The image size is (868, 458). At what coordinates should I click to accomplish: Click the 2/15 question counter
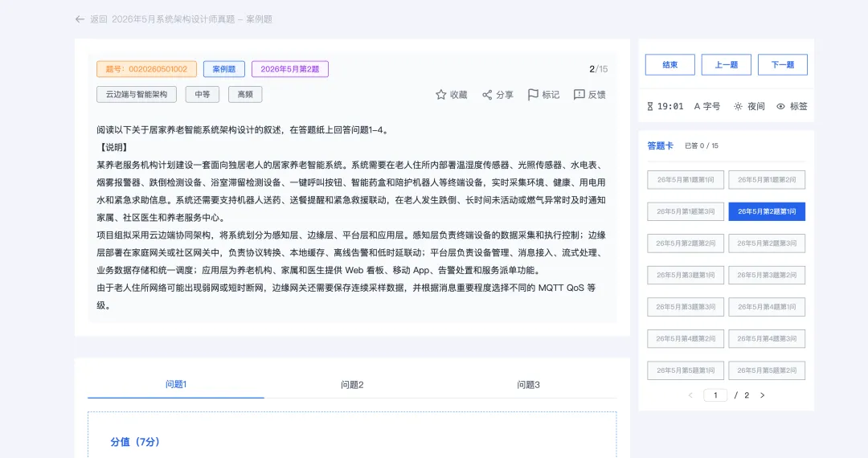(599, 69)
